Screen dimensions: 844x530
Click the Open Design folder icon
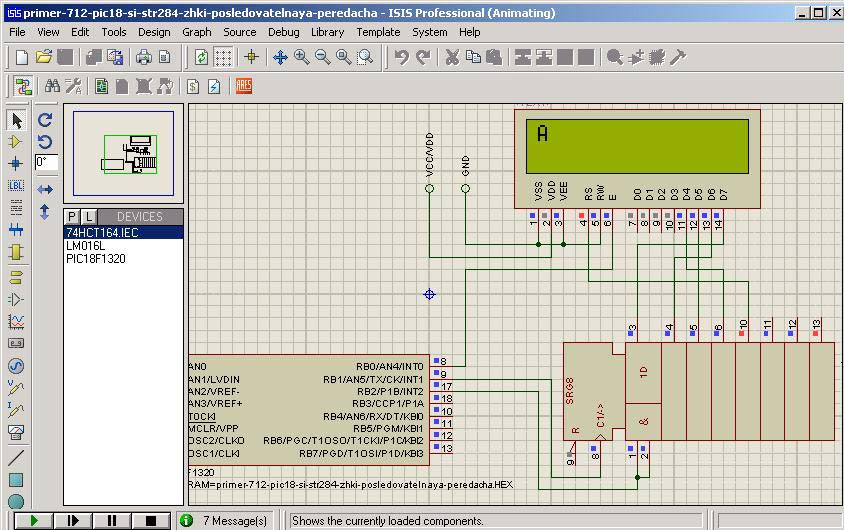point(43,57)
